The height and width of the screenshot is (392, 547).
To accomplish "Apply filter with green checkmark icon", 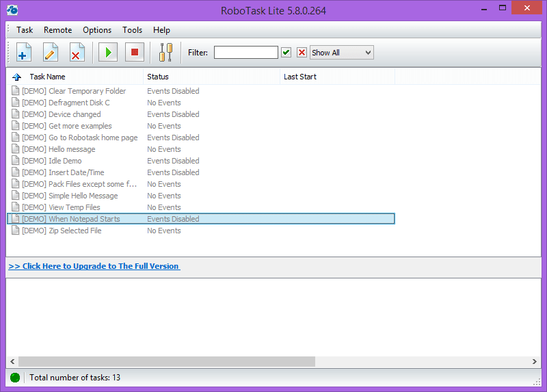I will pyautogui.click(x=286, y=53).
